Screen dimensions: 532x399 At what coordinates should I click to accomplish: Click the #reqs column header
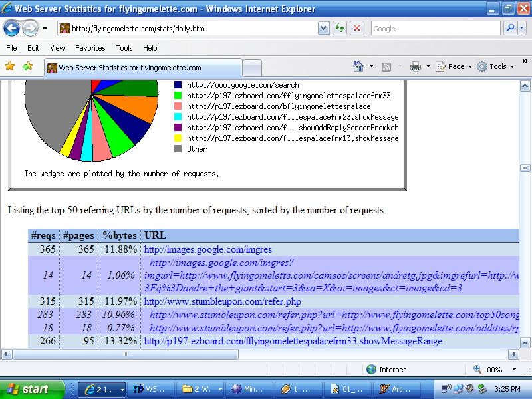[x=43, y=235]
